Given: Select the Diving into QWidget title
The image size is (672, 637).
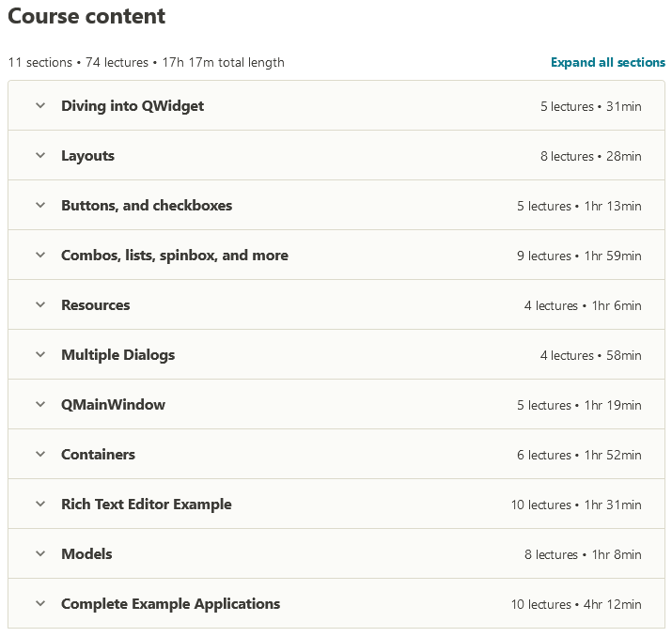Looking at the screenshot, I should click(x=133, y=106).
